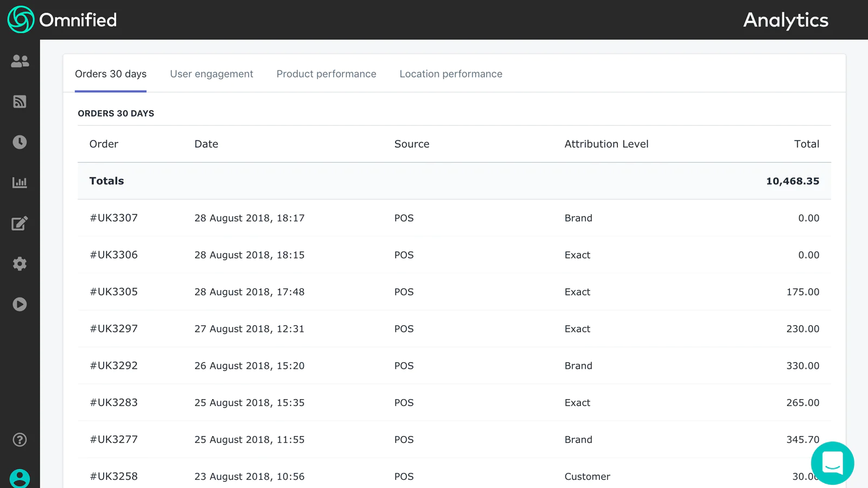Open order #UK3292
The width and height of the screenshot is (868, 488).
coord(114,366)
